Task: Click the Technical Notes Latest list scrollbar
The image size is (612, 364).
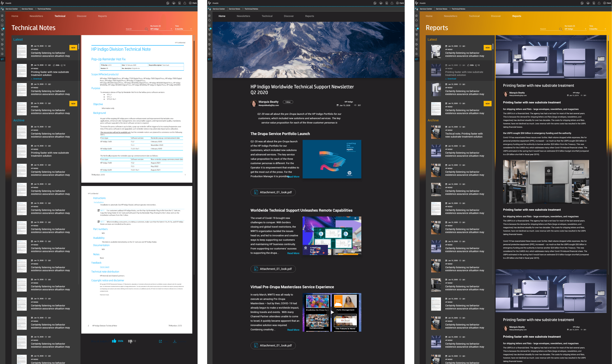Action: tap(79, 47)
